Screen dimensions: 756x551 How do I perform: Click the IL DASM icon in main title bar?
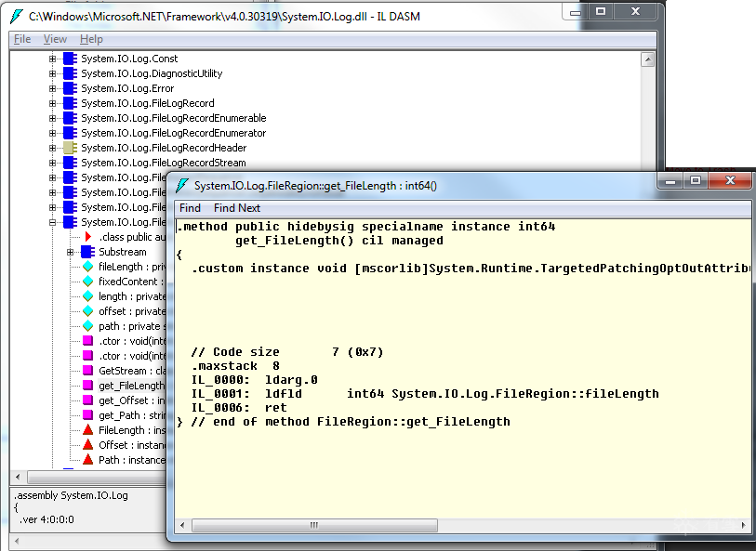pos(17,17)
